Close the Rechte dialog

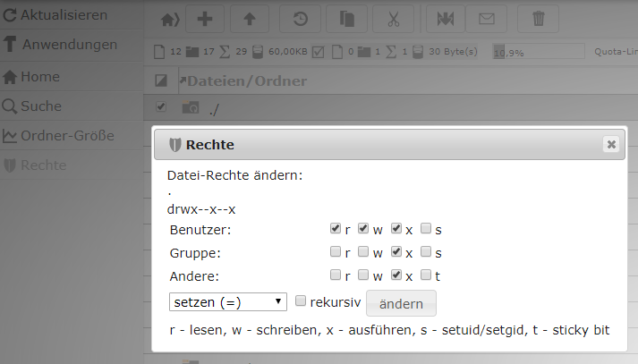pos(610,144)
